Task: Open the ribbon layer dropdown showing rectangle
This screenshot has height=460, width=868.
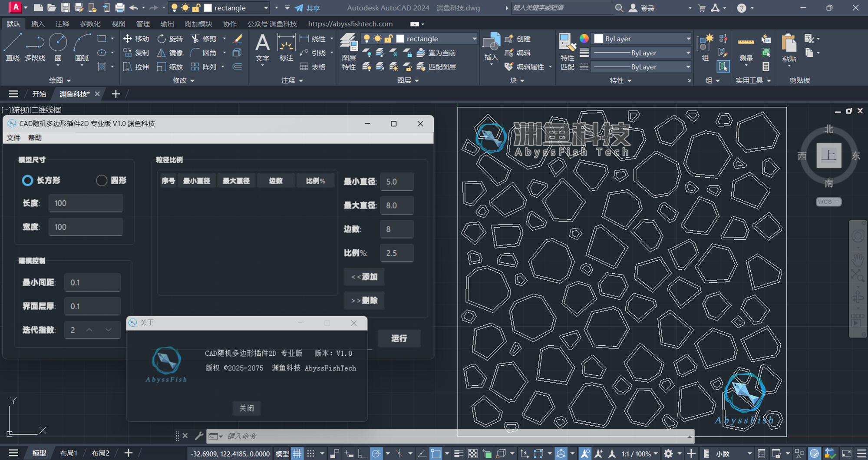Action: click(x=419, y=39)
